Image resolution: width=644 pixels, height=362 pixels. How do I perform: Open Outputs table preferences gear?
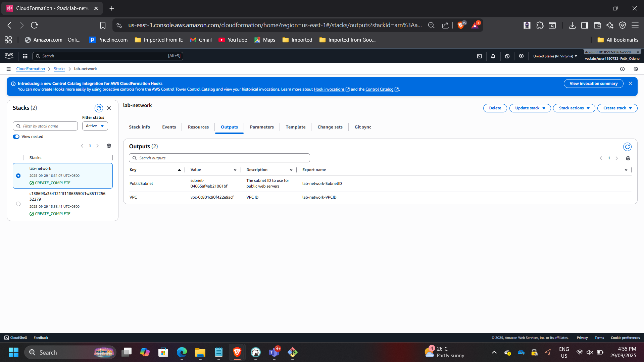(x=628, y=158)
